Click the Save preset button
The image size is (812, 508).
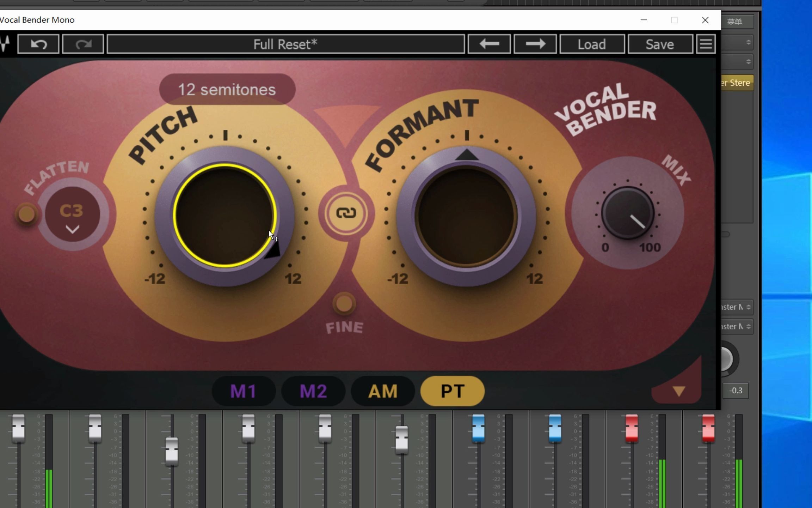click(660, 44)
